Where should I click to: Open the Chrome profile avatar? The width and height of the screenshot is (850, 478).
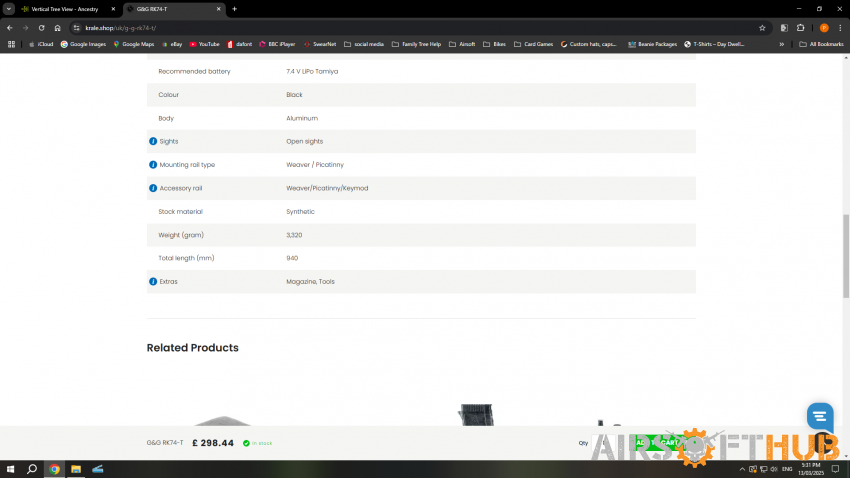[824, 28]
